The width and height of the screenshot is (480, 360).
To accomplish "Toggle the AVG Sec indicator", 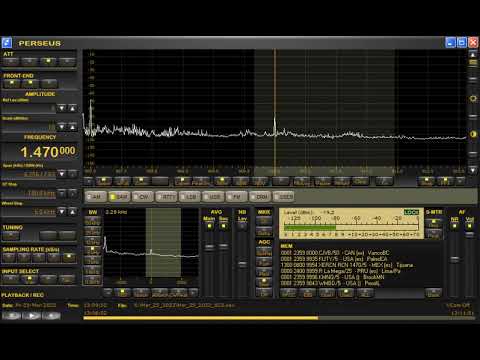I will coord(223,226).
